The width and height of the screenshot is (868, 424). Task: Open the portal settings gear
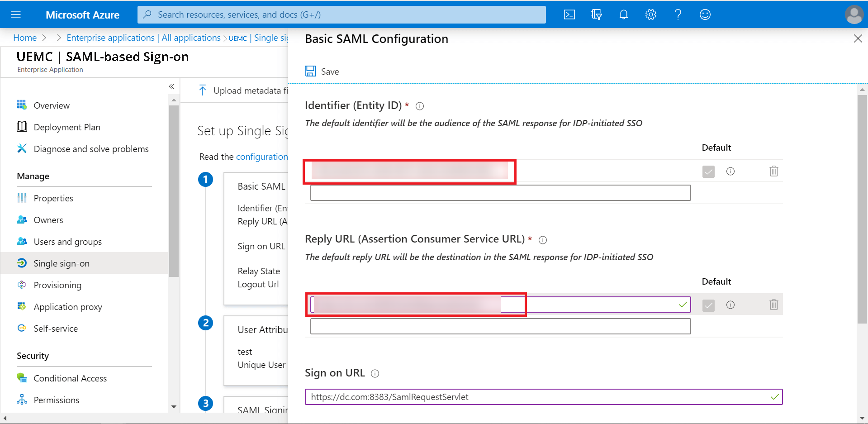pos(651,15)
